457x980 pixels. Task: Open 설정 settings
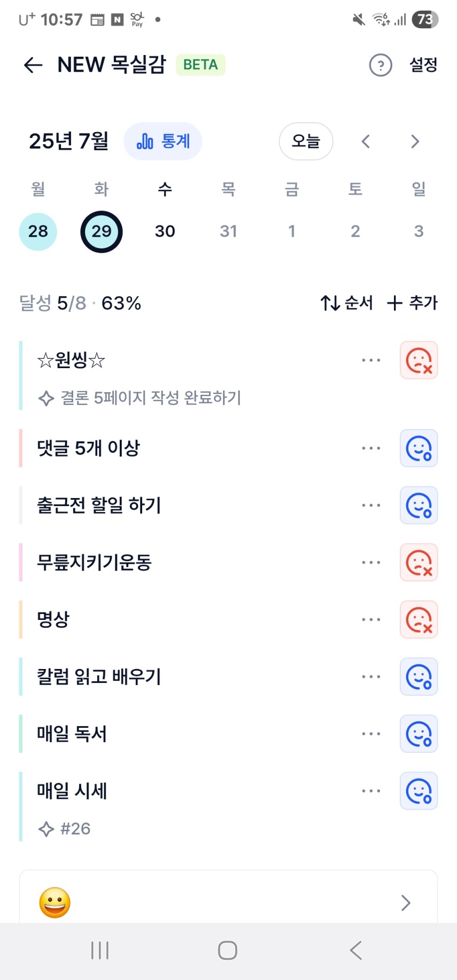coord(423,65)
